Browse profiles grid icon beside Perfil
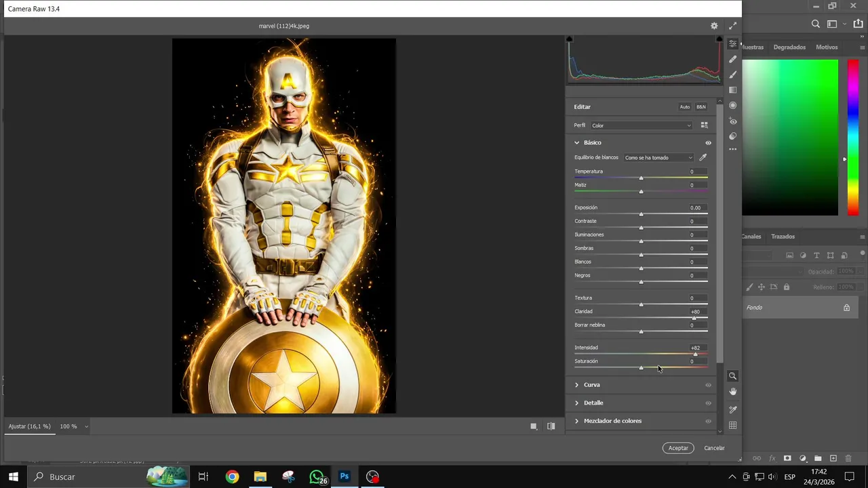Screen dimensions: 868x488 [704, 125]
